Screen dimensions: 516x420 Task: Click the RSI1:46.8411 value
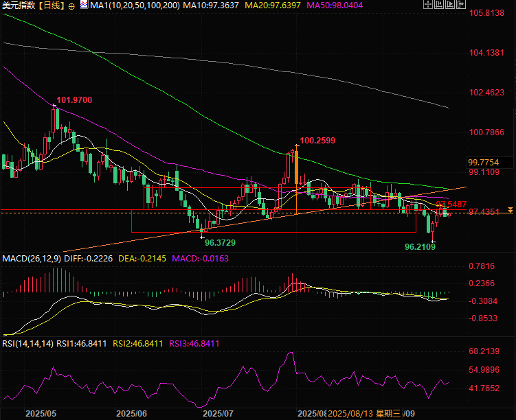tap(82, 344)
